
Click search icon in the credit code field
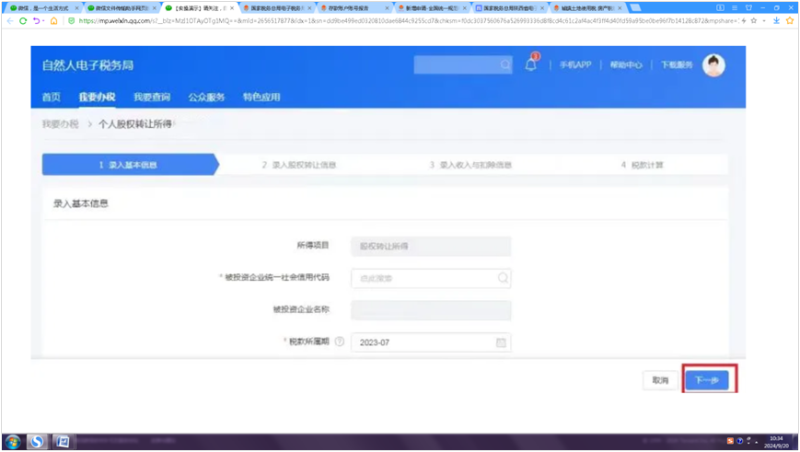pyautogui.click(x=502, y=278)
